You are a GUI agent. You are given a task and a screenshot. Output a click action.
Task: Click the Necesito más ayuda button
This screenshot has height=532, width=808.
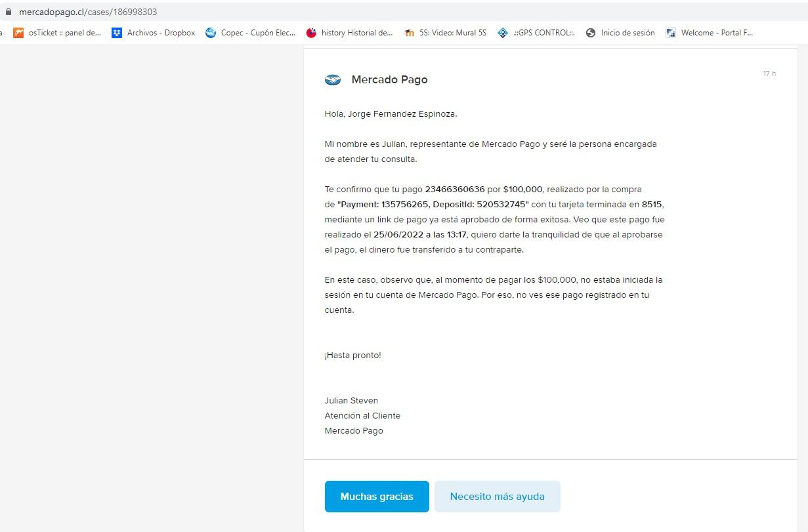coord(498,497)
